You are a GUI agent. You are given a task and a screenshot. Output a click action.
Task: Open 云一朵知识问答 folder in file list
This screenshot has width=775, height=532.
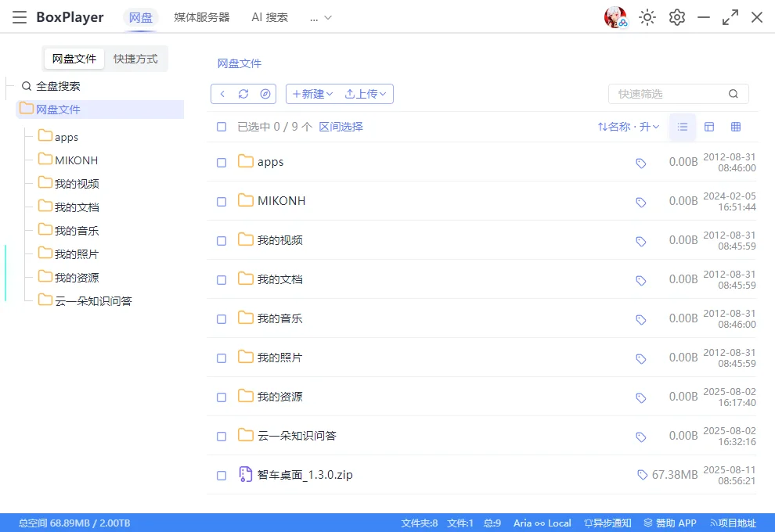point(297,436)
